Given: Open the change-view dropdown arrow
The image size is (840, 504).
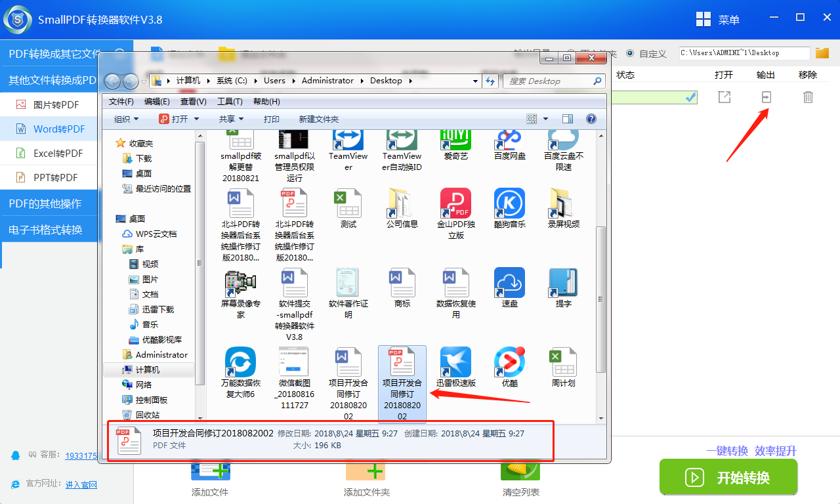Looking at the screenshot, I should click(x=545, y=119).
